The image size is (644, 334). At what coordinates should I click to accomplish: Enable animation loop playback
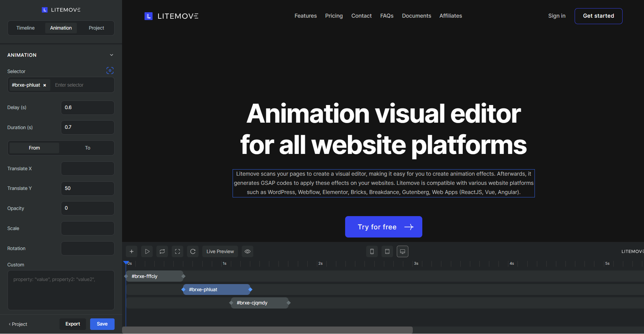pos(162,251)
